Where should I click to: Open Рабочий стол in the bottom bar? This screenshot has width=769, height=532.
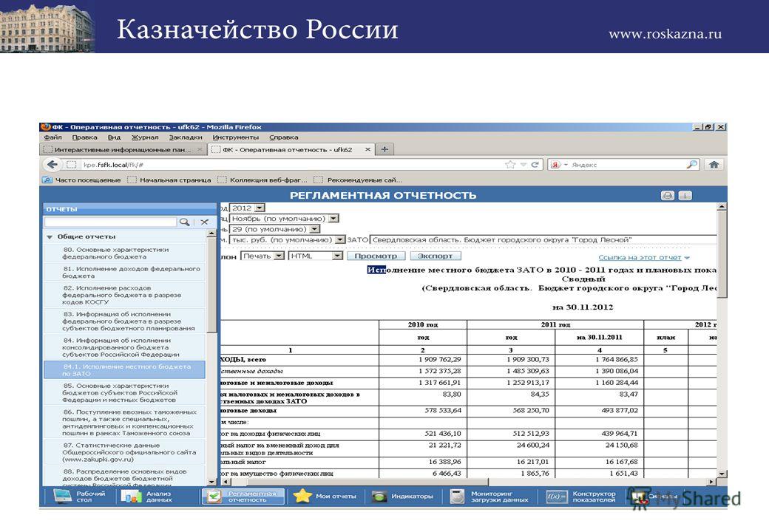pyautogui.click(x=79, y=497)
